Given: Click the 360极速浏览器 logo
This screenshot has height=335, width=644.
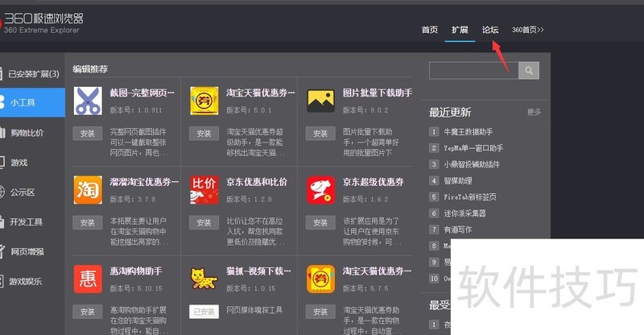Looking at the screenshot, I should tap(43, 23).
